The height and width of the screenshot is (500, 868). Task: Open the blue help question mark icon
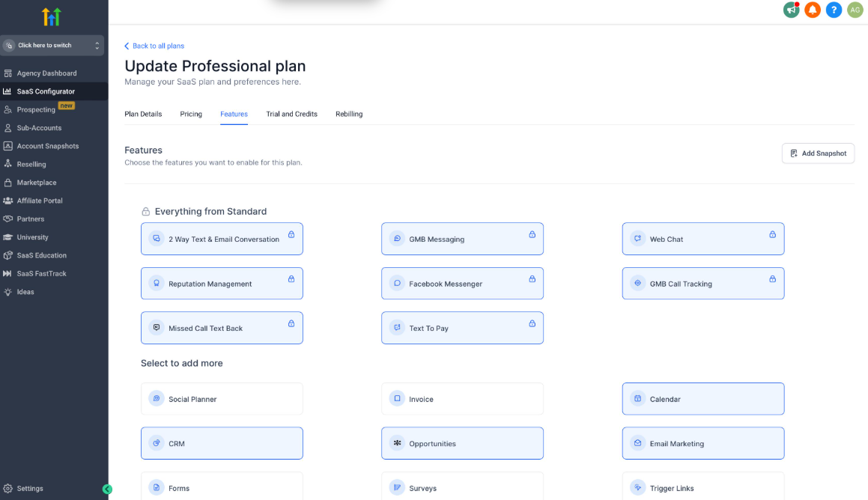click(834, 10)
